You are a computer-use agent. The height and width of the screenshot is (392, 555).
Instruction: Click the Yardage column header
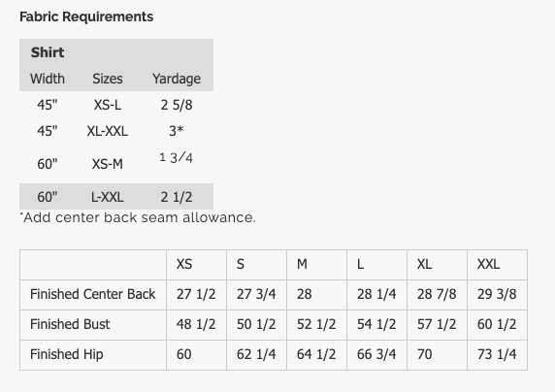click(177, 79)
